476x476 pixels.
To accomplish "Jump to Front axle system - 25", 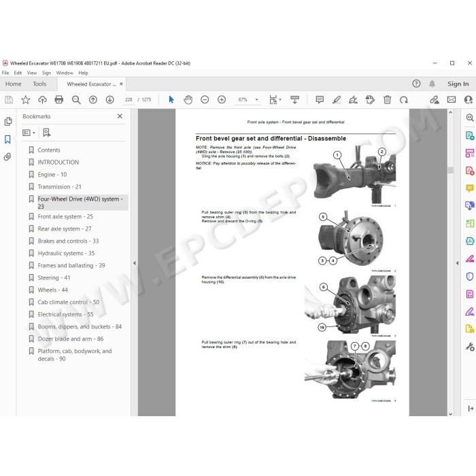I will (x=65, y=216).
